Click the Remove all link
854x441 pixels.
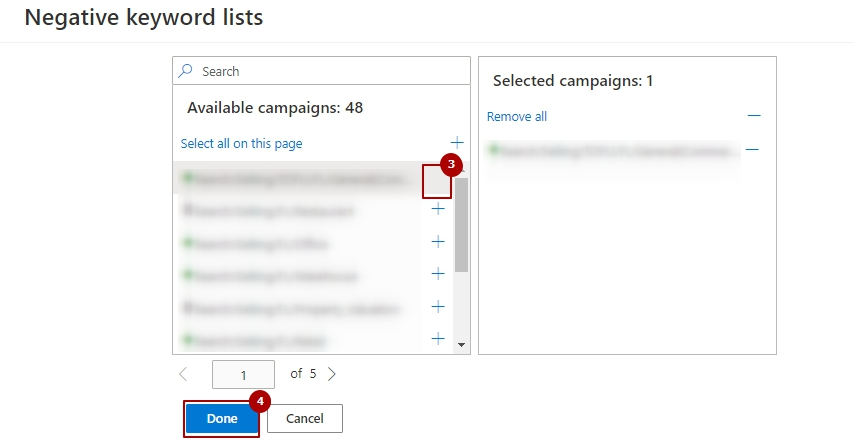click(517, 116)
